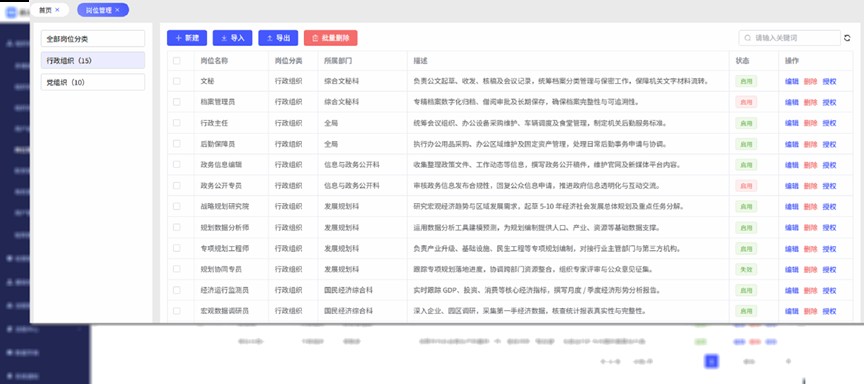Select 行政组织 (15) category
This screenshot has width=864, height=384.
tap(93, 61)
